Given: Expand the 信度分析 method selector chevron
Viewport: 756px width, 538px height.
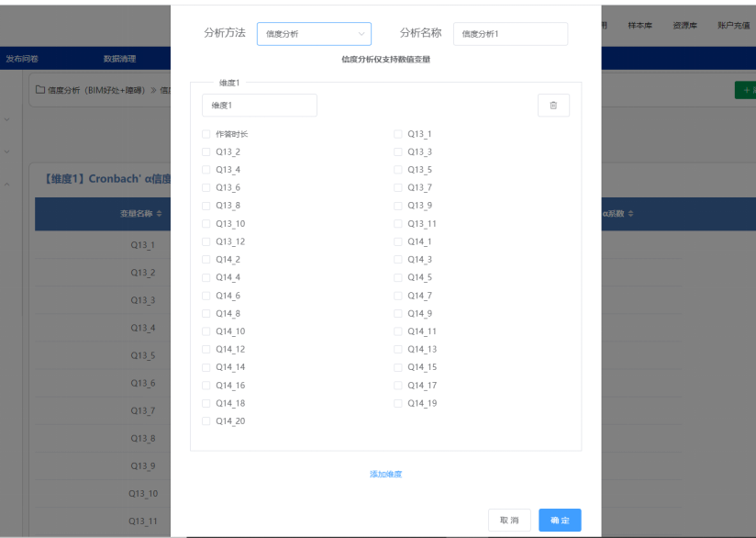Looking at the screenshot, I should pos(361,33).
